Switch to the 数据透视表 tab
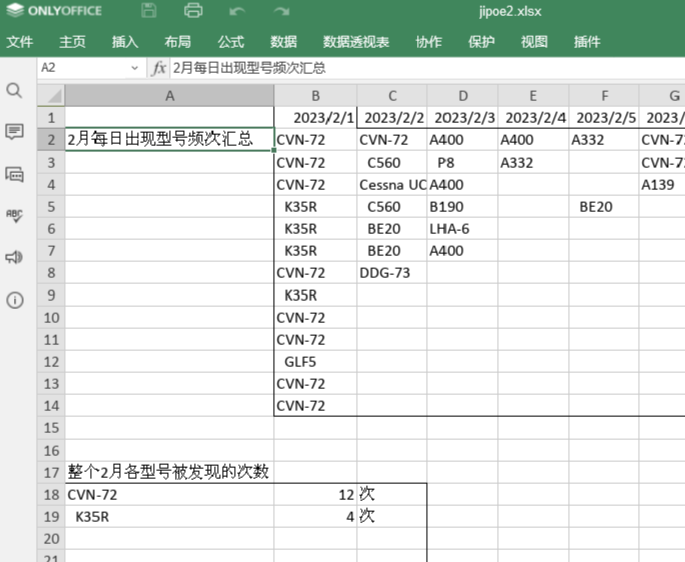685x562 pixels. pos(356,42)
